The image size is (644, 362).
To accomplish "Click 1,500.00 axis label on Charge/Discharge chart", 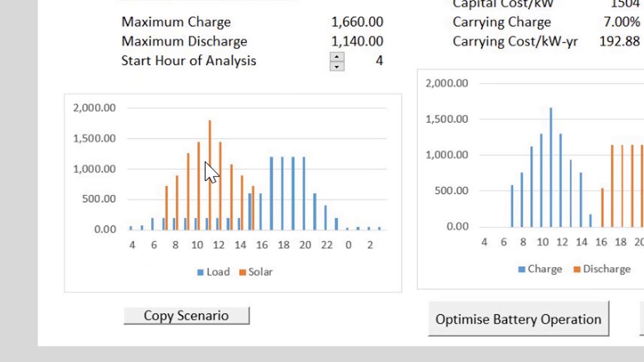I will [x=447, y=119].
